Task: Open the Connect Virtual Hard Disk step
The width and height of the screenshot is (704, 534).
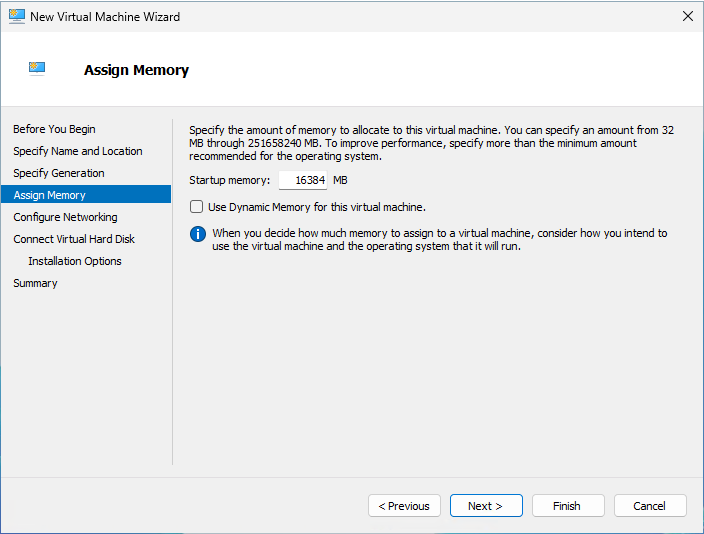Action: click(x=74, y=239)
